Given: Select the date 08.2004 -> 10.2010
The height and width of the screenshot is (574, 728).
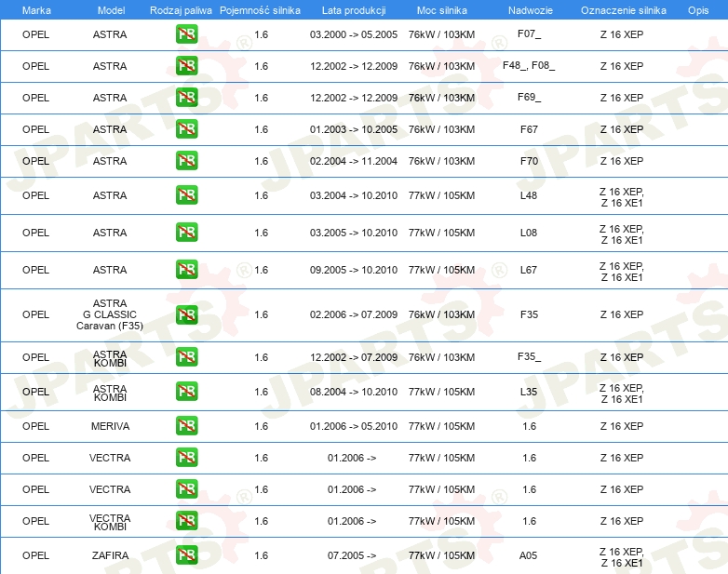Looking at the screenshot, I should pyautogui.click(x=354, y=392).
